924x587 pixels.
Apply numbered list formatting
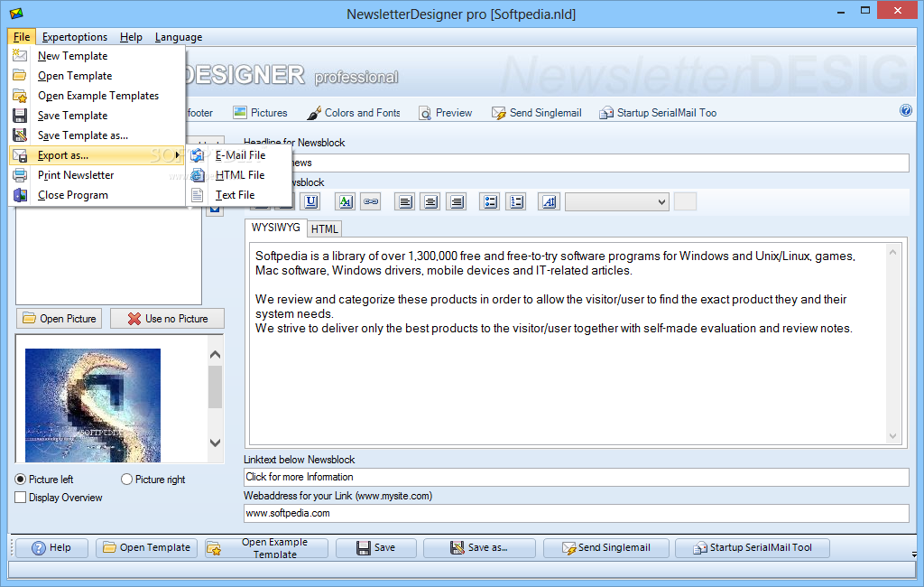pos(516,201)
